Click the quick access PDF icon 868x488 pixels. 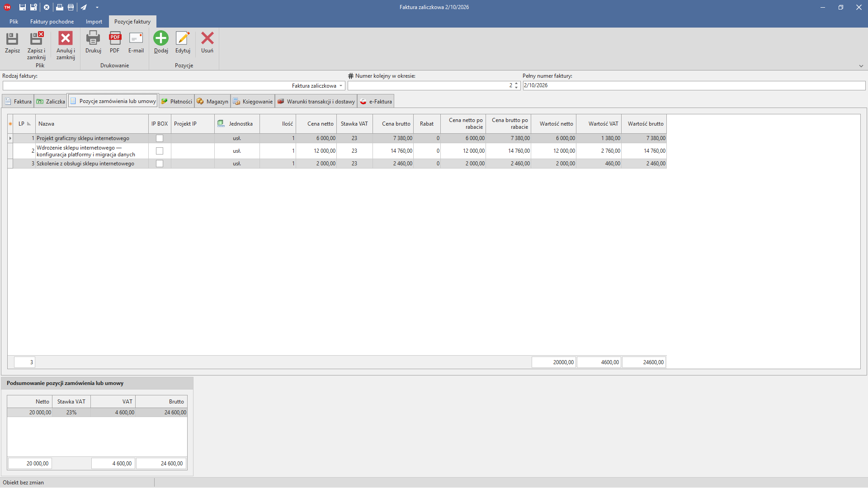click(71, 7)
